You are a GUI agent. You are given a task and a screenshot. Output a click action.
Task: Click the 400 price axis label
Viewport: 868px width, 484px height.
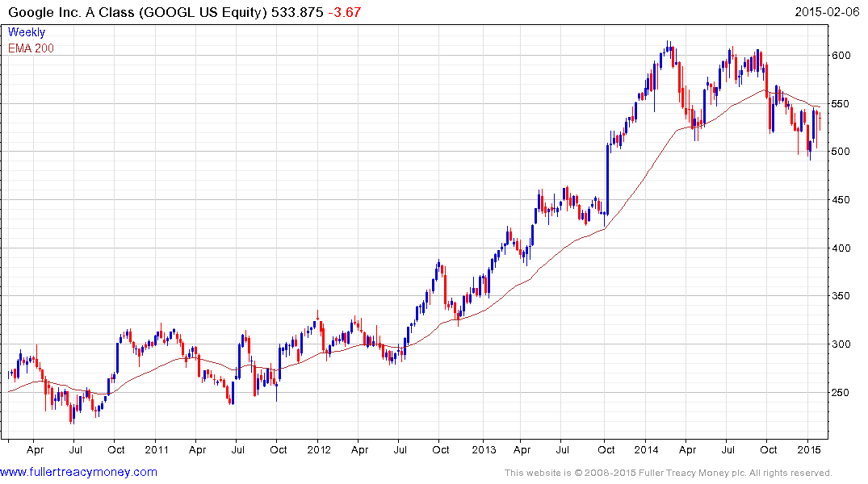pos(841,248)
